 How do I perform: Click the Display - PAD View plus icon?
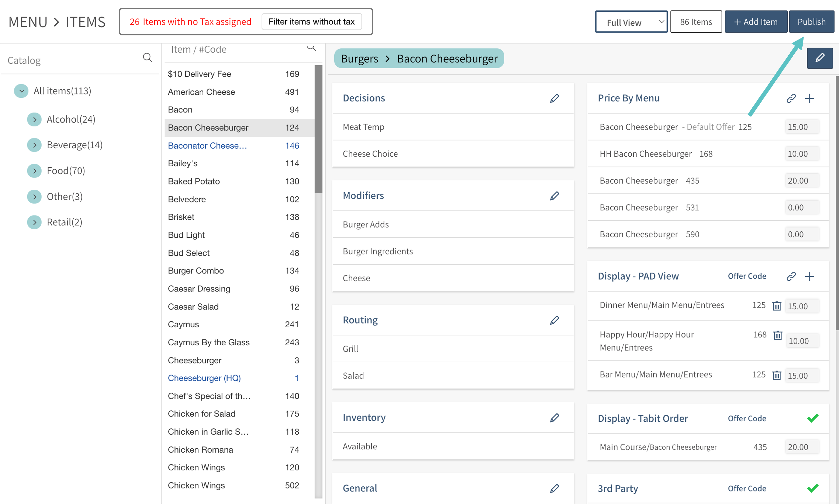[x=809, y=277]
